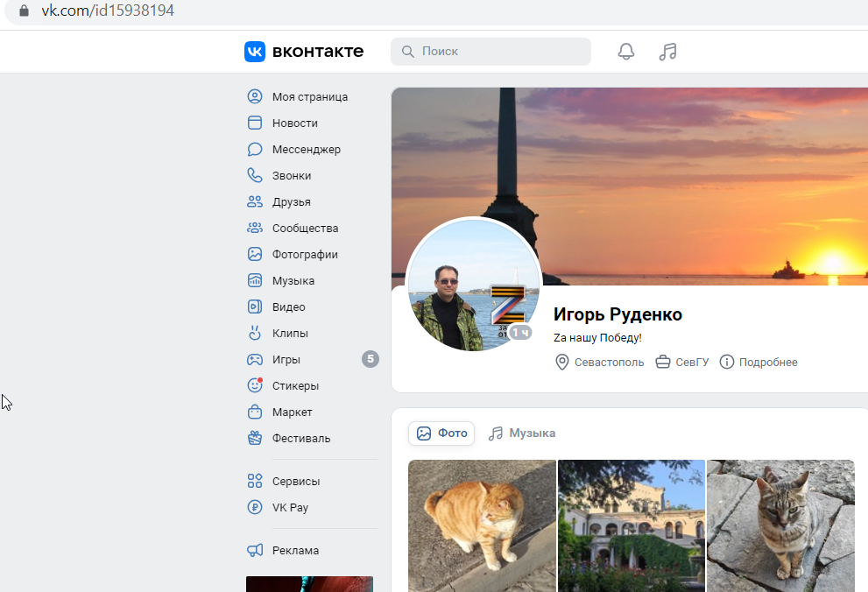
Task: Switch to the Музыка tab
Action: tap(523, 433)
